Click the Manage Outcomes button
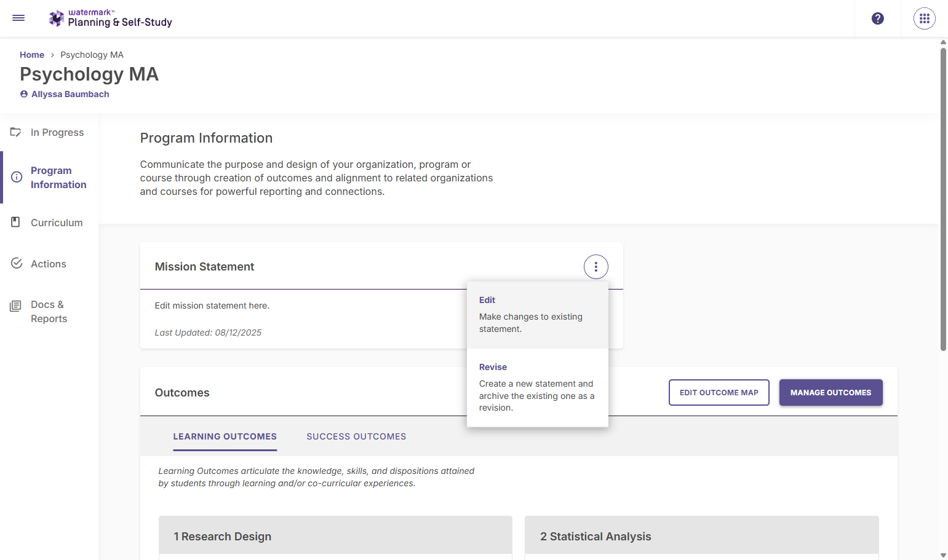The width and height of the screenshot is (948, 560). pos(831,393)
